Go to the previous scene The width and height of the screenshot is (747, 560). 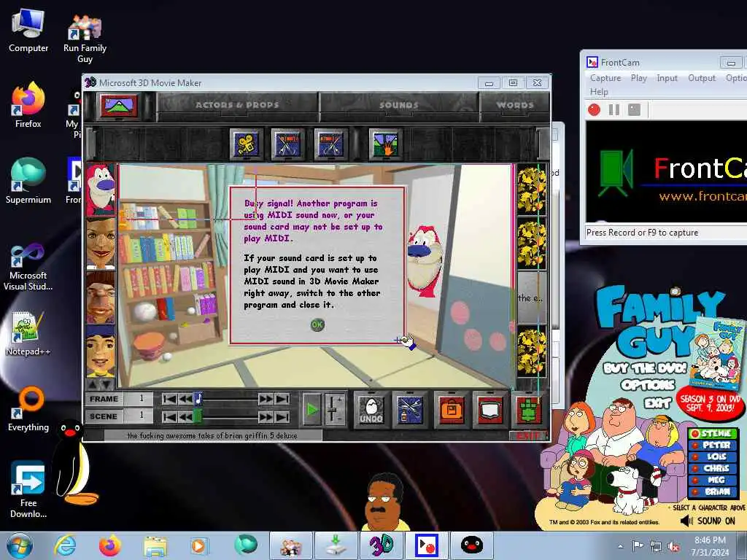coord(185,417)
